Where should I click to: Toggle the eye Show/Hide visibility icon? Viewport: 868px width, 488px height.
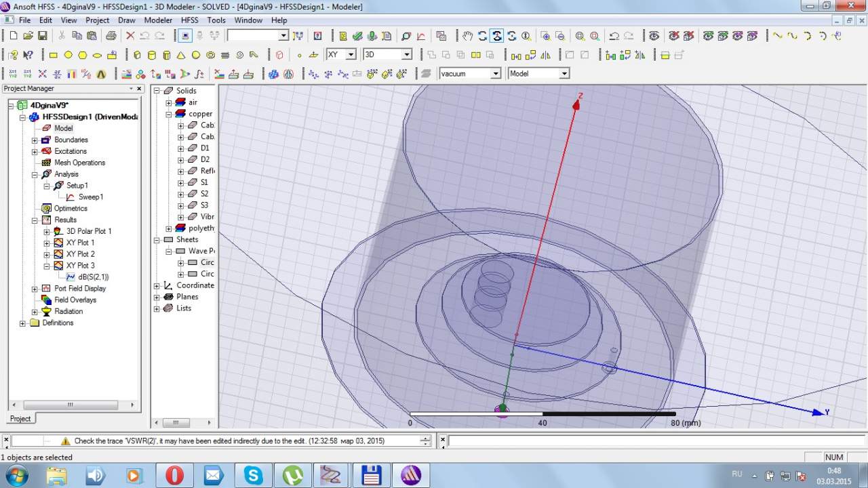coord(654,36)
